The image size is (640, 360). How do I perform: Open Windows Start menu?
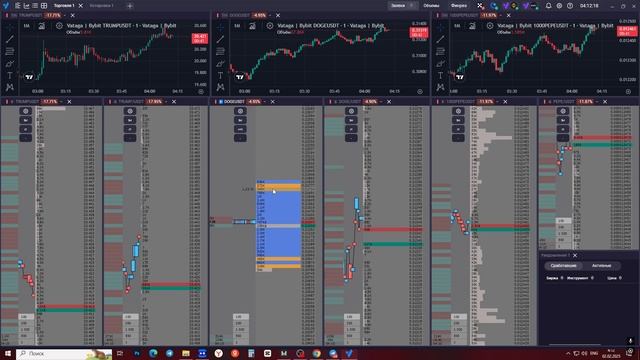[x=7, y=353]
